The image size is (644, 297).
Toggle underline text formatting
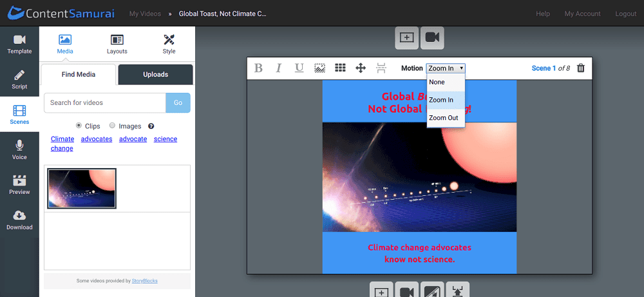click(x=299, y=68)
